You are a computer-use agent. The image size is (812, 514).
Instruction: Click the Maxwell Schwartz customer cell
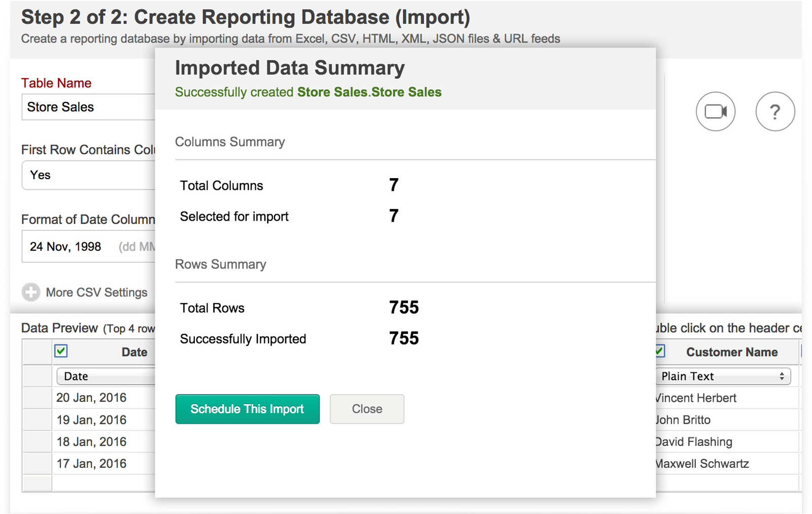[x=702, y=464]
